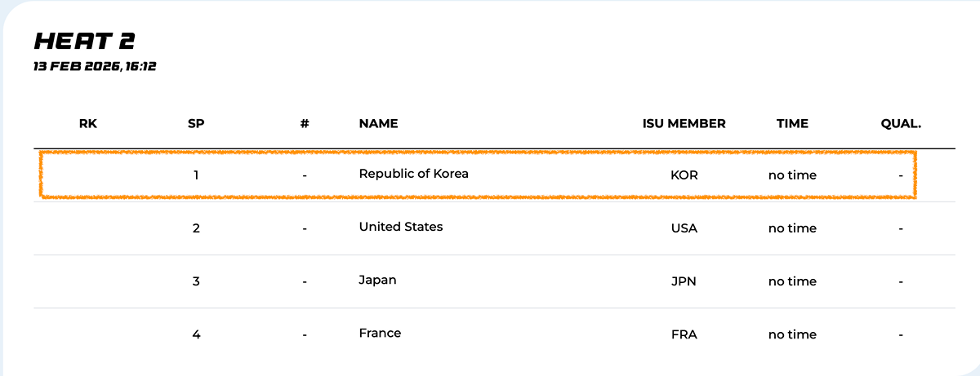The width and height of the screenshot is (980, 376).
Task: Click "no time" in the France row
Action: click(x=792, y=334)
